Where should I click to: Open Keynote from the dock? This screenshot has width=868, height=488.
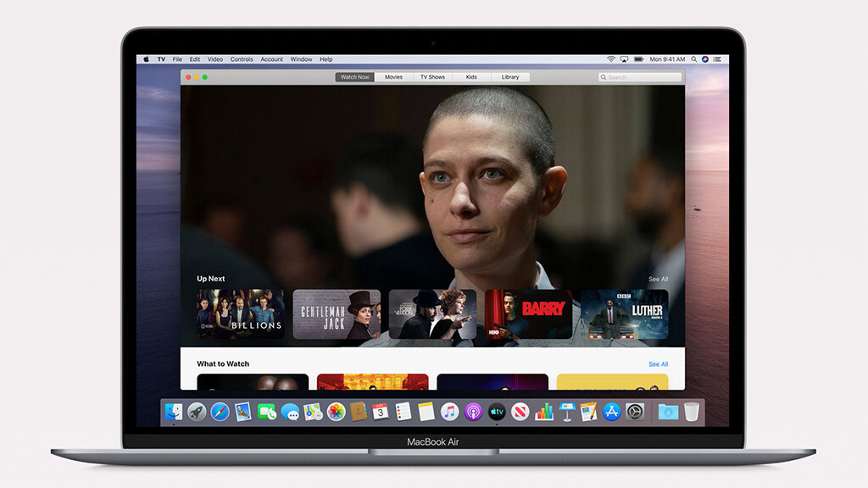(x=567, y=412)
